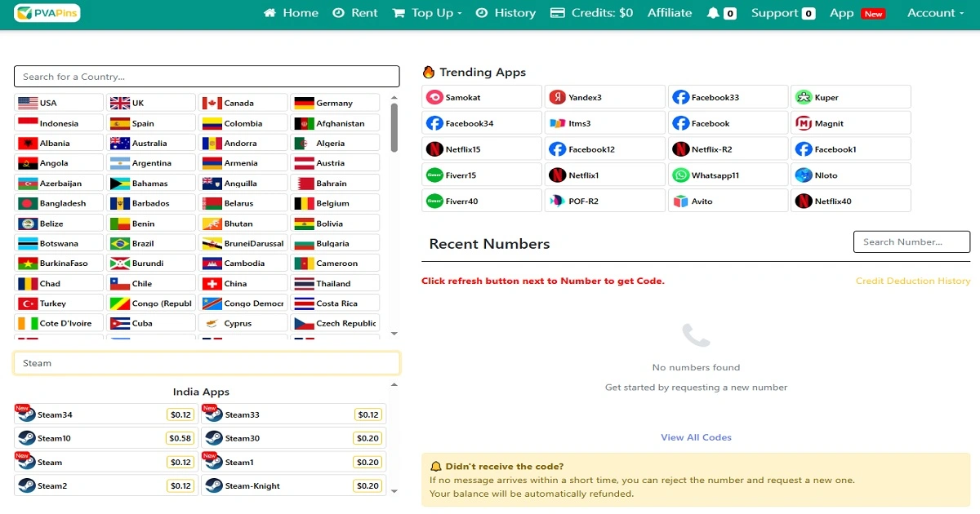The width and height of the screenshot is (980, 514).
Task: Open the Affiliate page
Action: point(670,13)
